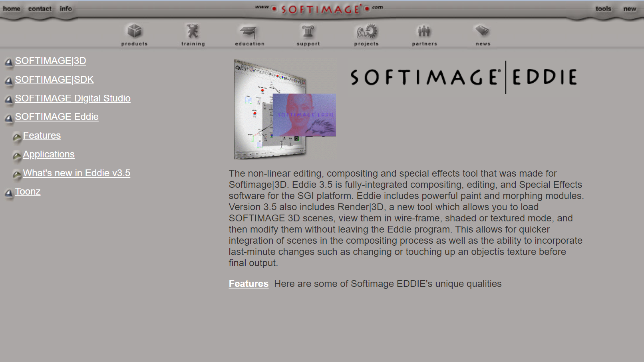
Task: Click the arrow bullet next to Toonz
Action: click(8, 193)
